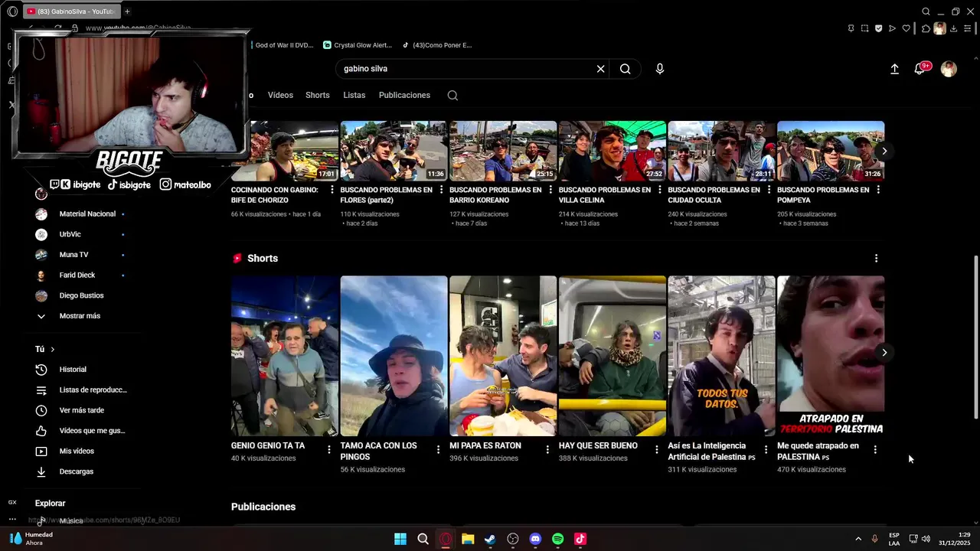The image size is (980, 551).
Task: Show hidden system tray icons chevron
Action: coord(857,539)
